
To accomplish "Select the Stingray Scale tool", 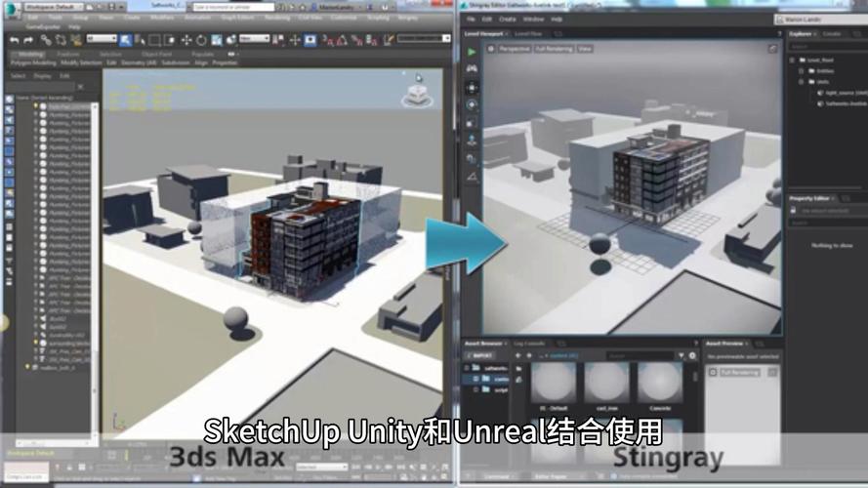I will [x=472, y=122].
